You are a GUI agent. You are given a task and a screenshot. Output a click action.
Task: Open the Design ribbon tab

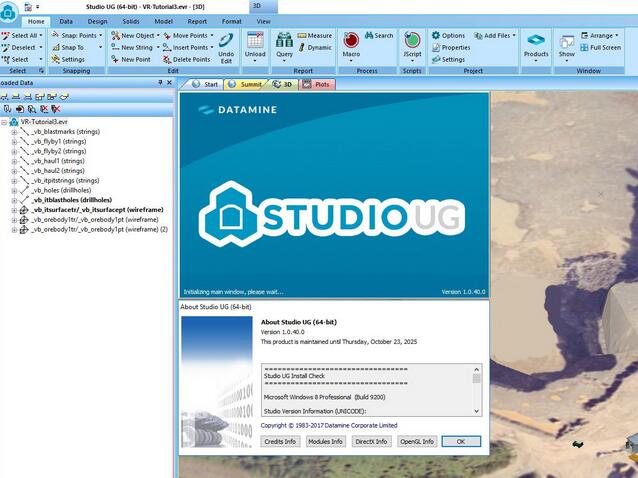98,22
